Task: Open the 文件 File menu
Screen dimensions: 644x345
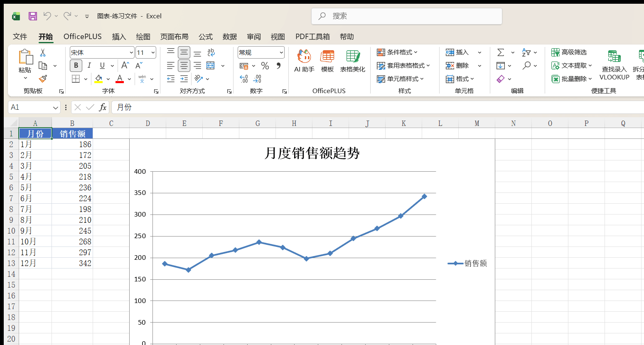Action: [x=20, y=37]
